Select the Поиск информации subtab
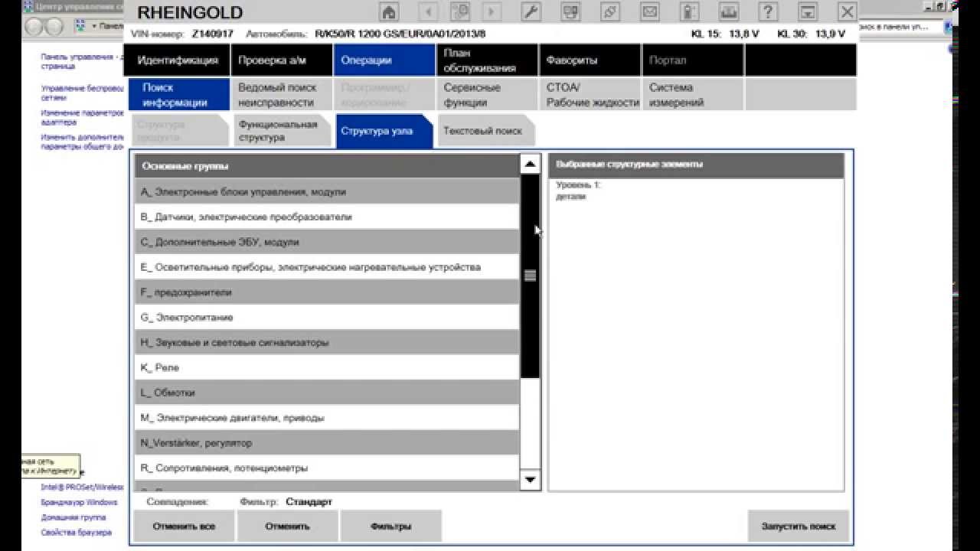This screenshot has width=980, height=551. 178,95
